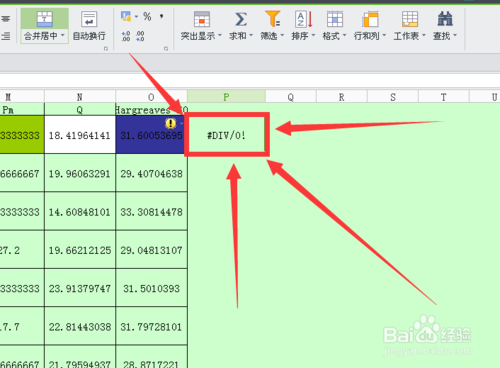The height and width of the screenshot is (368, 500).
Task: Select column N header
Action: (x=80, y=97)
